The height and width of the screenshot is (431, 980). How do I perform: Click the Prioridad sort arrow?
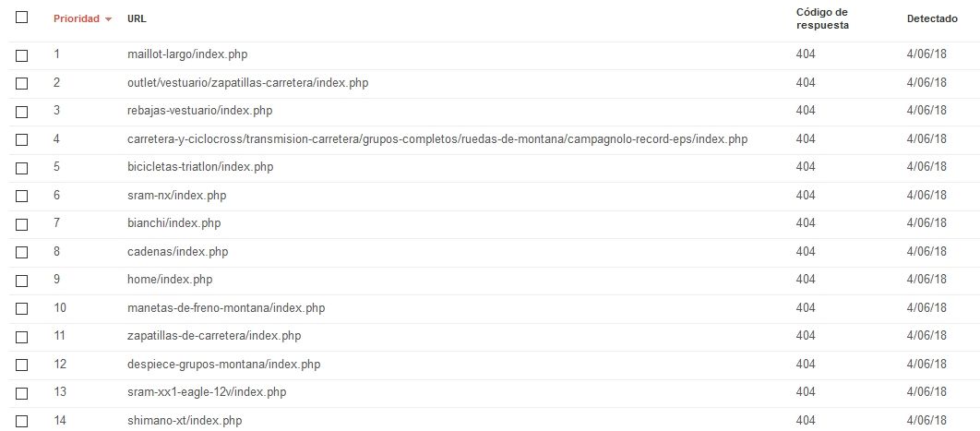pyautogui.click(x=109, y=19)
